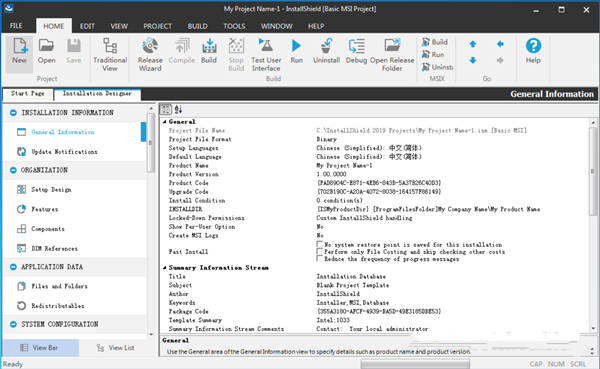600x369 pixels.
Task: Open Features view
Action: click(44, 209)
